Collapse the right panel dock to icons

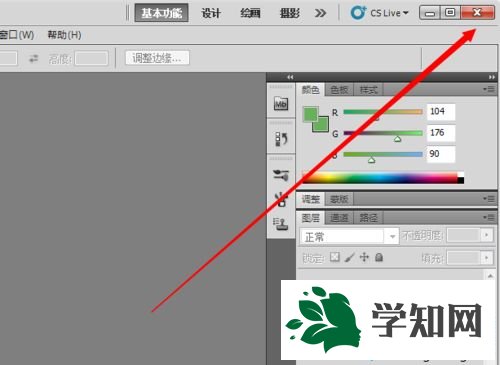click(492, 77)
